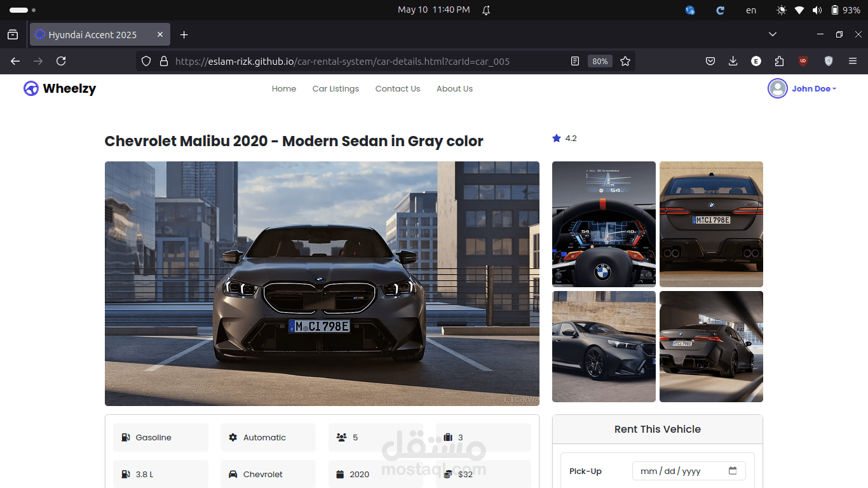Open the Activities overview pill
868x488 pixels.
coord(22,10)
